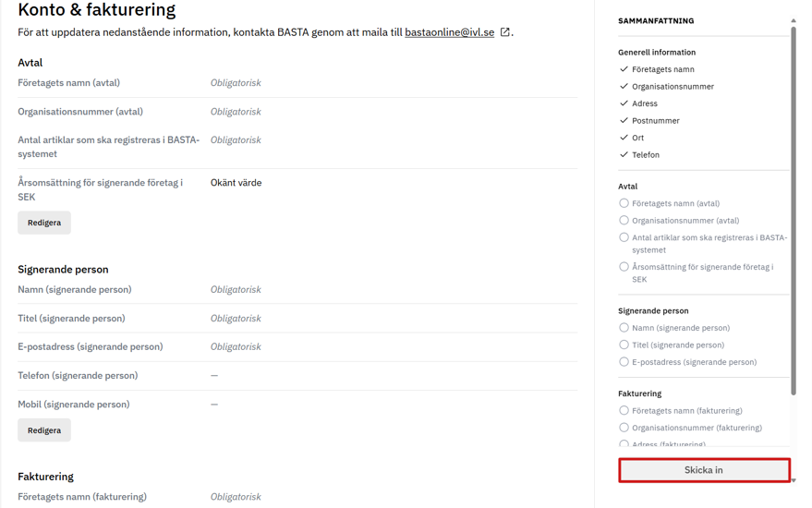Click the checkmark icon beside Adress

pyautogui.click(x=624, y=103)
